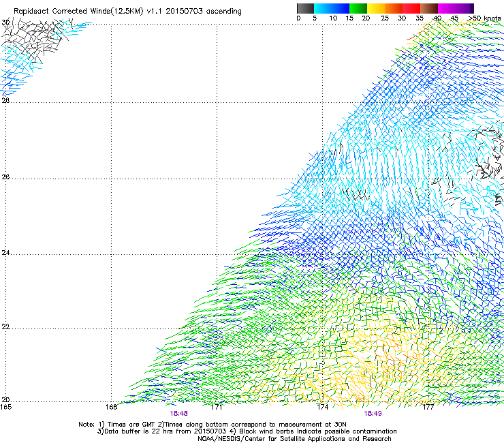
Task: Click the '>50 knots' legend label
Action: (x=484, y=18)
